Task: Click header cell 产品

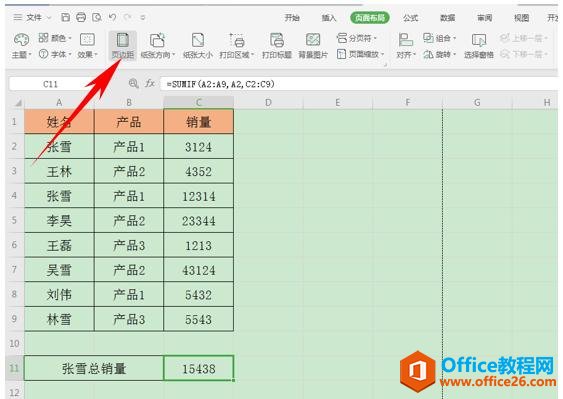Action: 129,122
